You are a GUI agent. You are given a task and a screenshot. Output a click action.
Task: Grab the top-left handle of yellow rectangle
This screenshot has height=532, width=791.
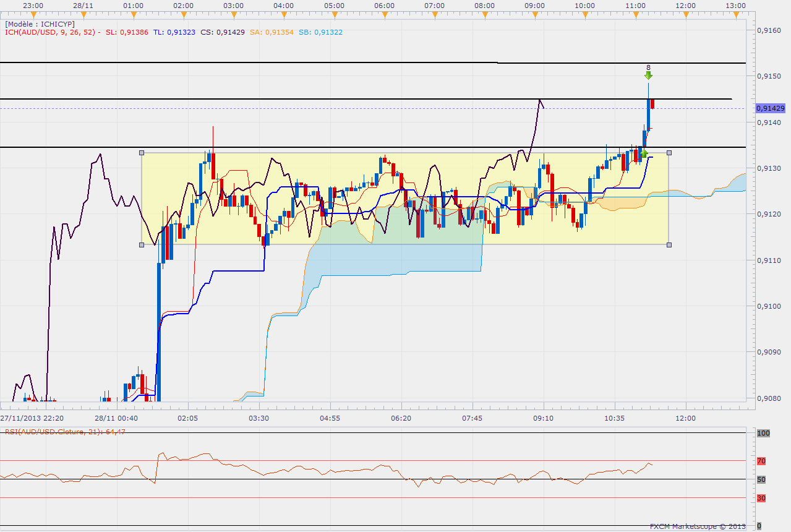pos(142,153)
